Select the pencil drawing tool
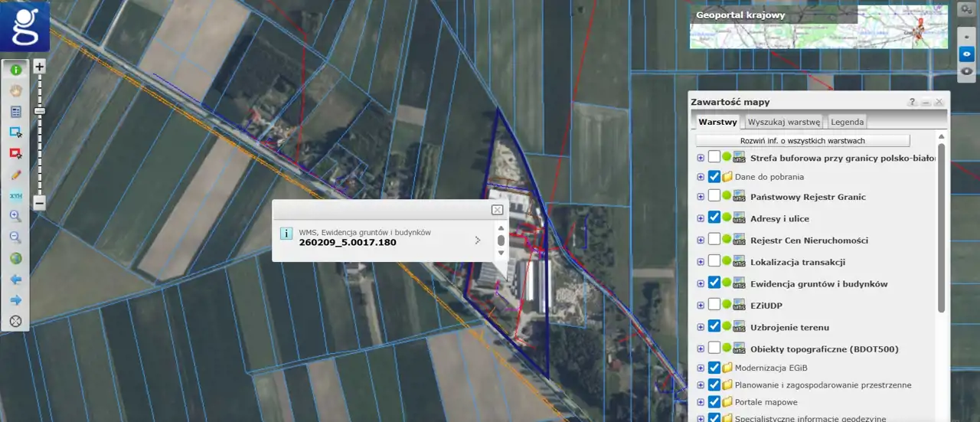The height and width of the screenshot is (422, 980). (x=15, y=175)
